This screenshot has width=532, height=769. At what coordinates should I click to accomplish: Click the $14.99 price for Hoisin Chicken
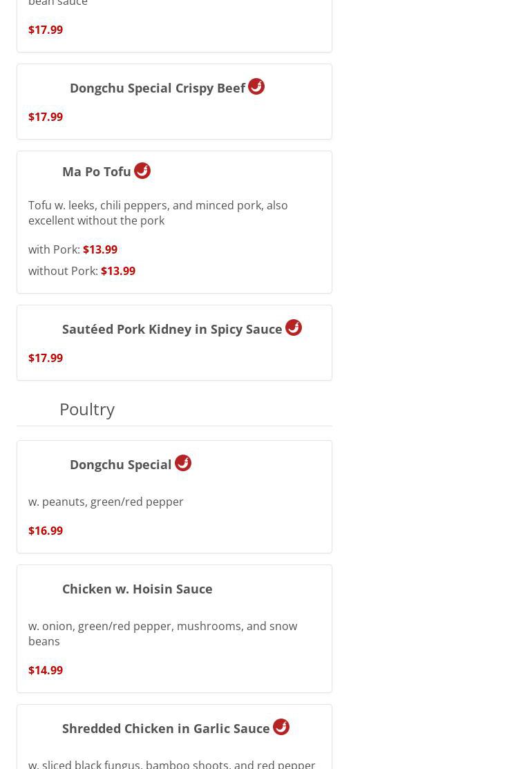coord(46,670)
